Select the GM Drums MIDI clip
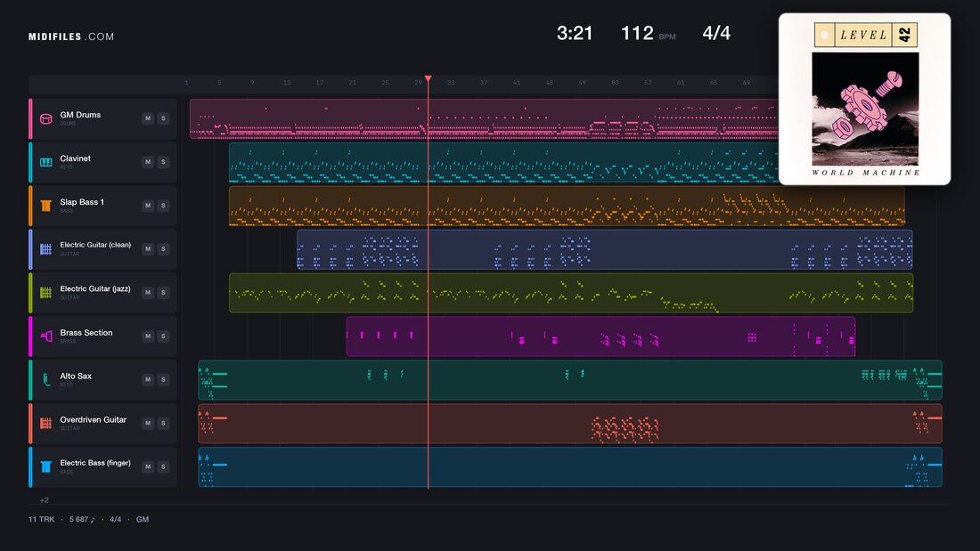Viewport: 980px width, 551px height. click(485, 118)
